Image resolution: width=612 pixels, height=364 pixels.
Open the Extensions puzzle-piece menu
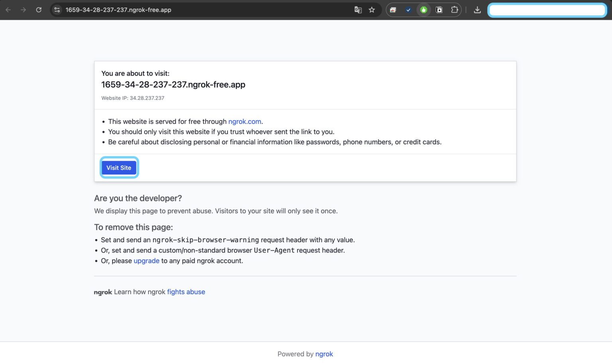pos(454,10)
